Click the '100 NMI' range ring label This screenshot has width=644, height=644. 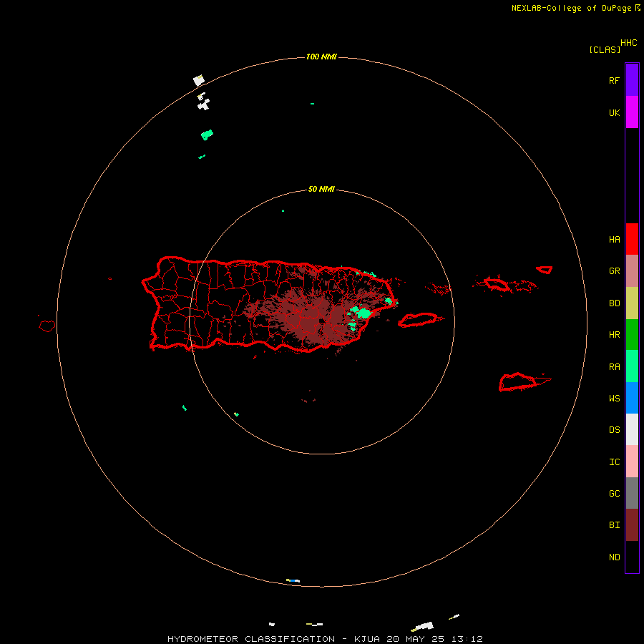coord(321,57)
